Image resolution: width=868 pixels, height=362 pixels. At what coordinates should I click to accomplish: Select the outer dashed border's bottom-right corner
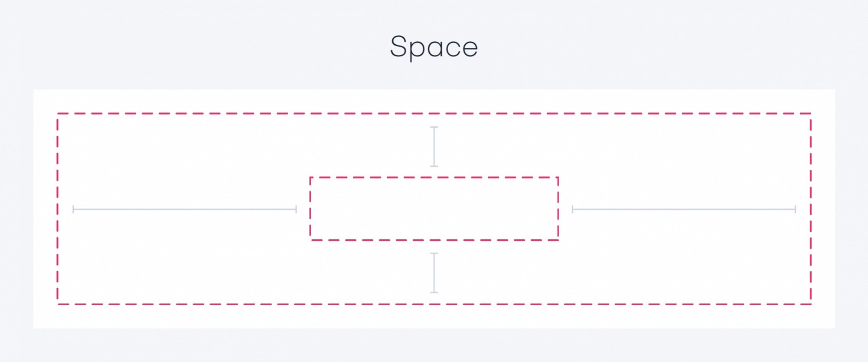point(811,304)
